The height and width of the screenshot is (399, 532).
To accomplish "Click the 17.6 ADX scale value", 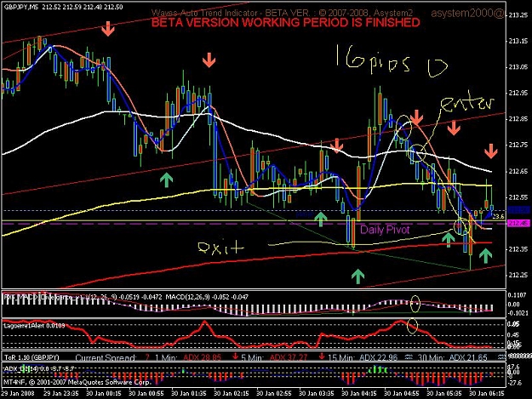I will pos(514,367).
